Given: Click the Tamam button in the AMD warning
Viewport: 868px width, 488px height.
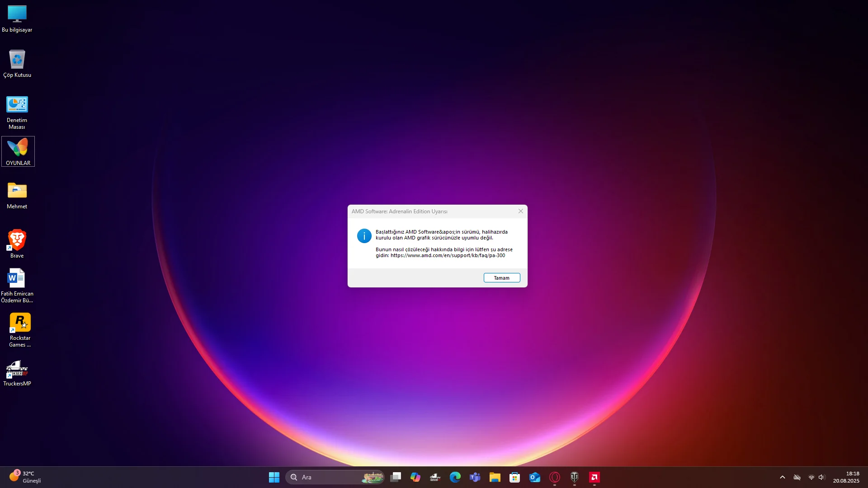Looking at the screenshot, I should click(x=501, y=278).
